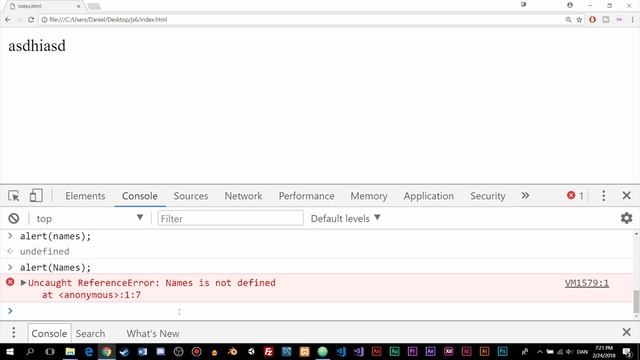This screenshot has width=640, height=360.
Task: Open the DevTools three-dot customize menu
Action: click(x=603, y=196)
